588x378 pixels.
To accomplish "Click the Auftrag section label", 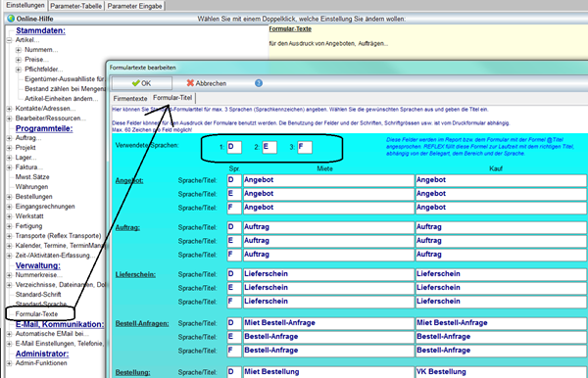I will click(127, 227).
